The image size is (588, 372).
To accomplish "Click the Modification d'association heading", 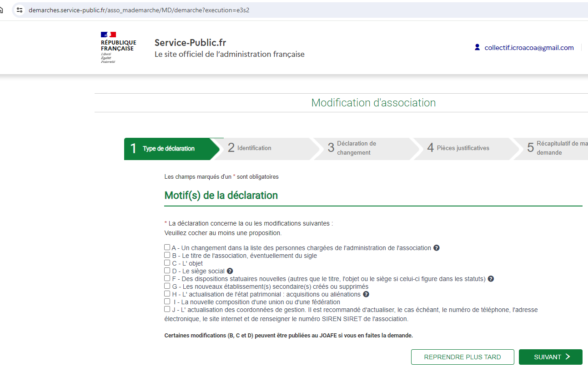I will (373, 103).
